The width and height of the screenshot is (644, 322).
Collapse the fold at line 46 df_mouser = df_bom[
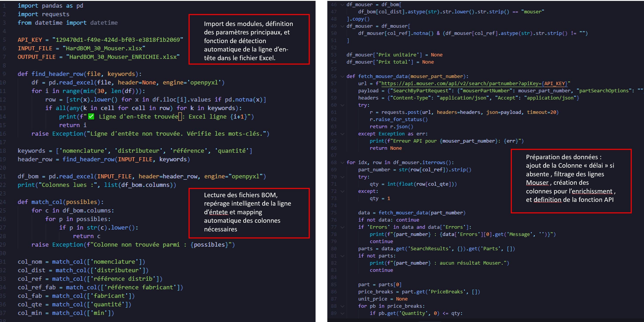click(x=342, y=4)
